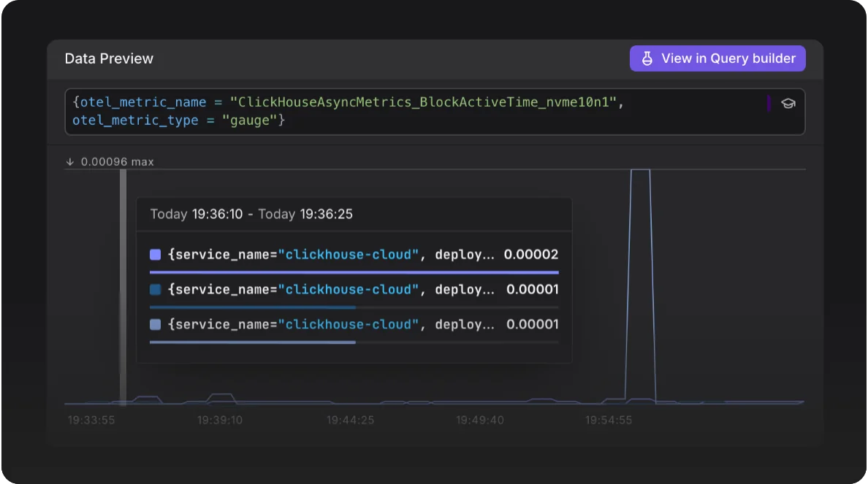Click the 19:54:55 axis label

pos(609,420)
